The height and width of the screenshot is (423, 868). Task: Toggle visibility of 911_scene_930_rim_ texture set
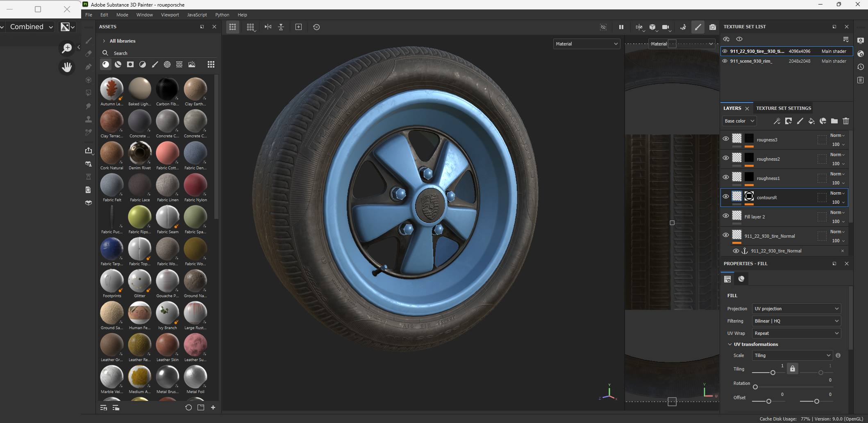coord(725,61)
